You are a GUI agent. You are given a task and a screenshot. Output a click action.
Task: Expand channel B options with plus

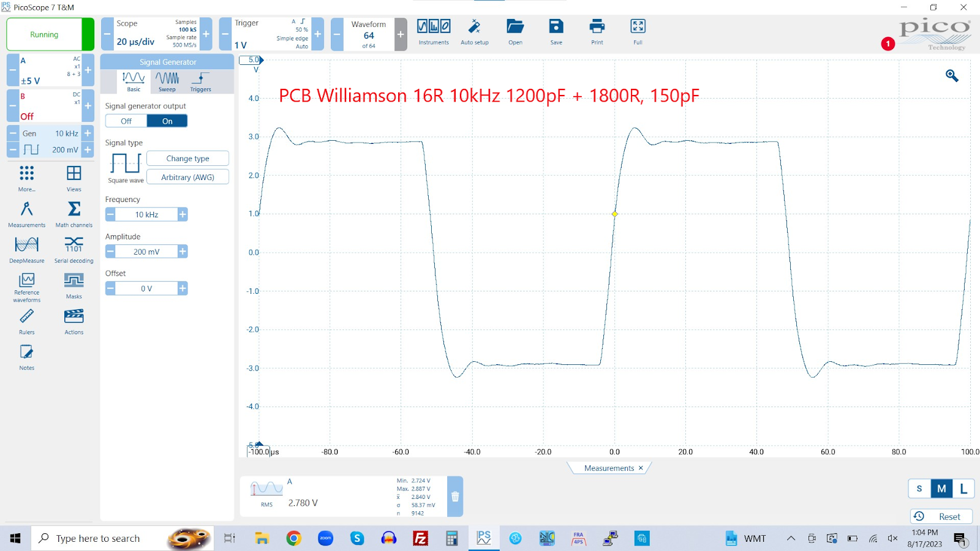88,105
